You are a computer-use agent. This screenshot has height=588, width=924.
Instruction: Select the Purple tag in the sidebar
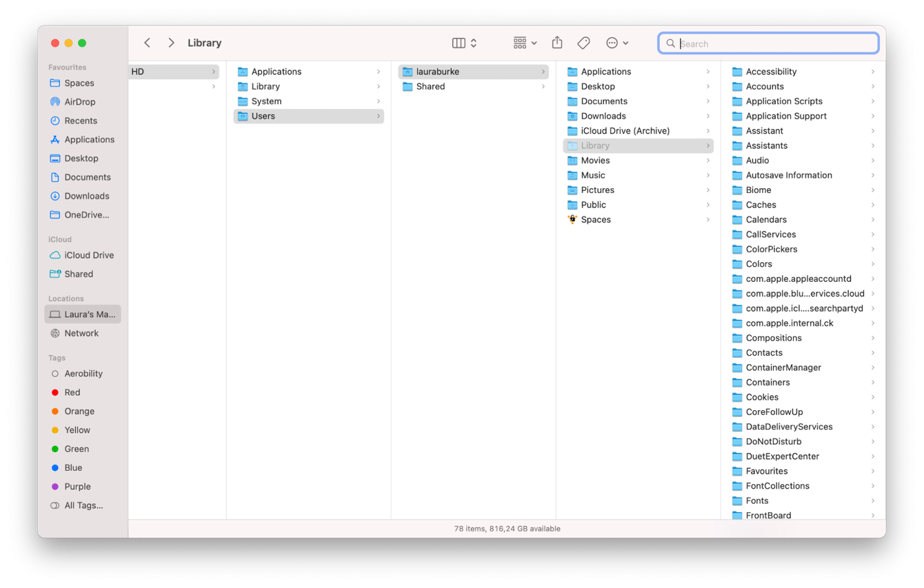click(x=77, y=487)
